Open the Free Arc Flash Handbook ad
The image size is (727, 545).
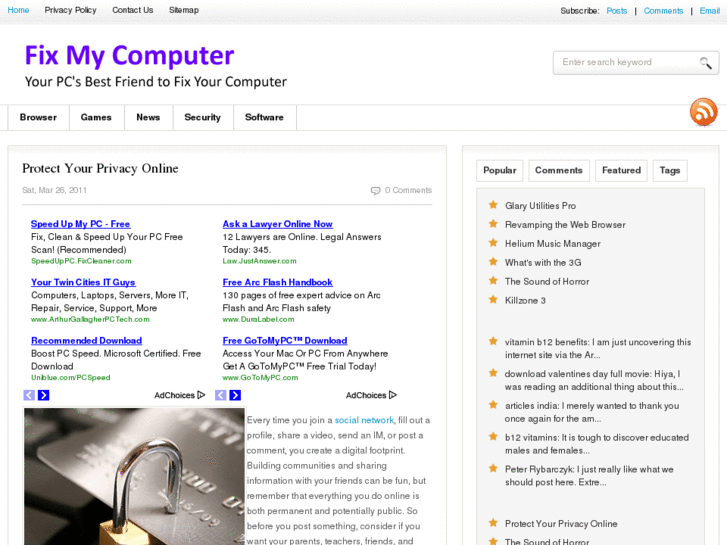(278, 282)
